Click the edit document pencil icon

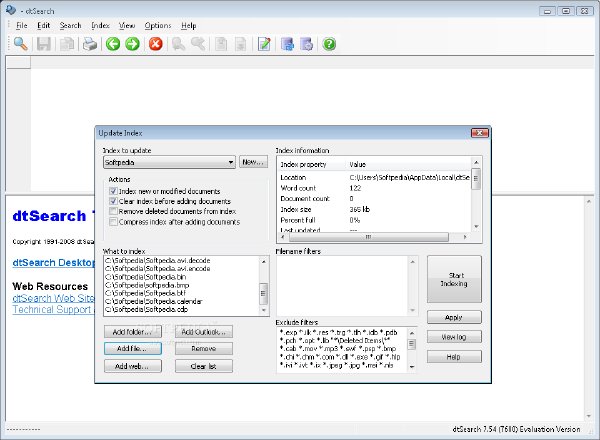click(264, 44)
